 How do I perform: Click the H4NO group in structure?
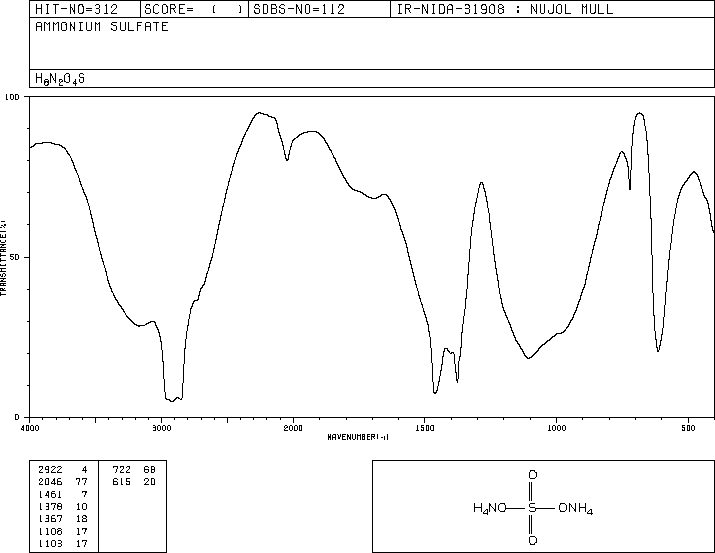click(490, 508)
